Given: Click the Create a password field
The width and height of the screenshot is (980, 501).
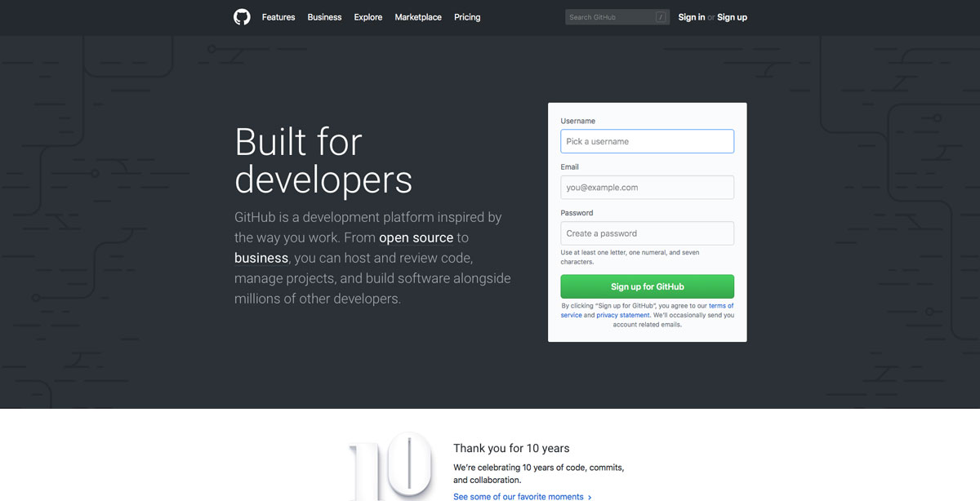Looking at the screenshot, I should 647,233.
